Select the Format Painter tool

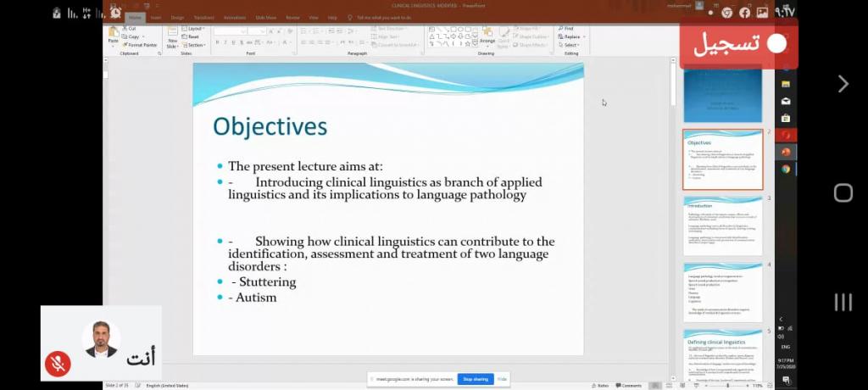[x=141, y=45]
